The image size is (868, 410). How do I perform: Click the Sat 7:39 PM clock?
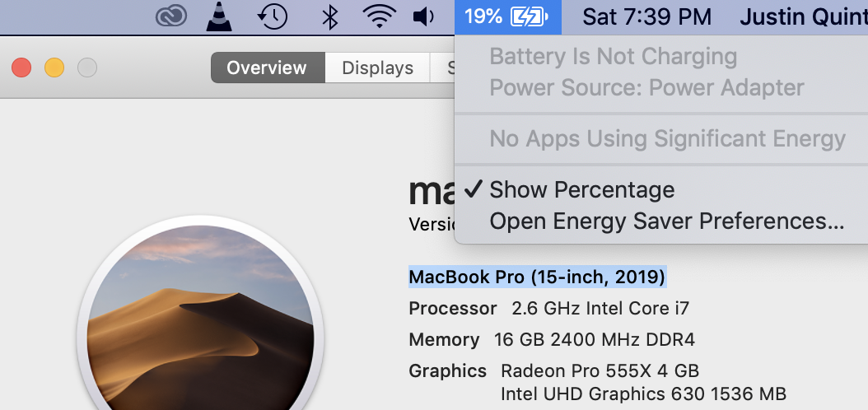[x=646, y=16]
